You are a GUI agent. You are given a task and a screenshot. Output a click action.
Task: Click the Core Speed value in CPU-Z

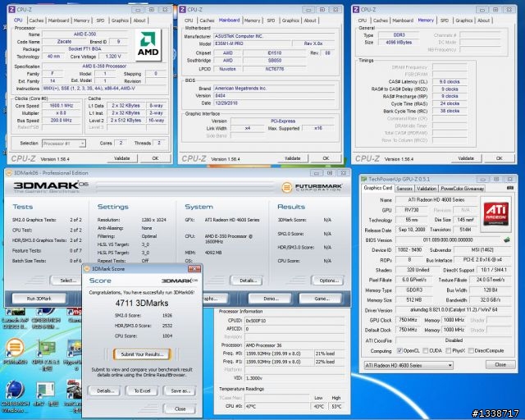coord(62,106)
